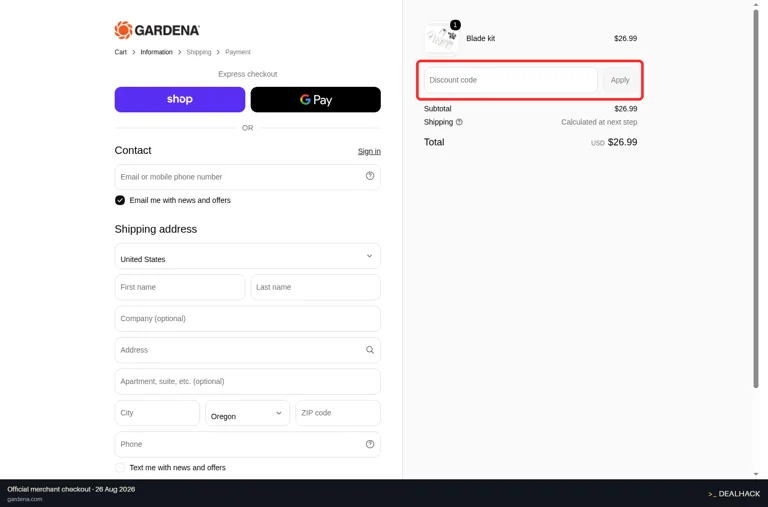This screenshot has width=768, height=507.
Task: Click the help icon in the email field
Action: (370, 176)
